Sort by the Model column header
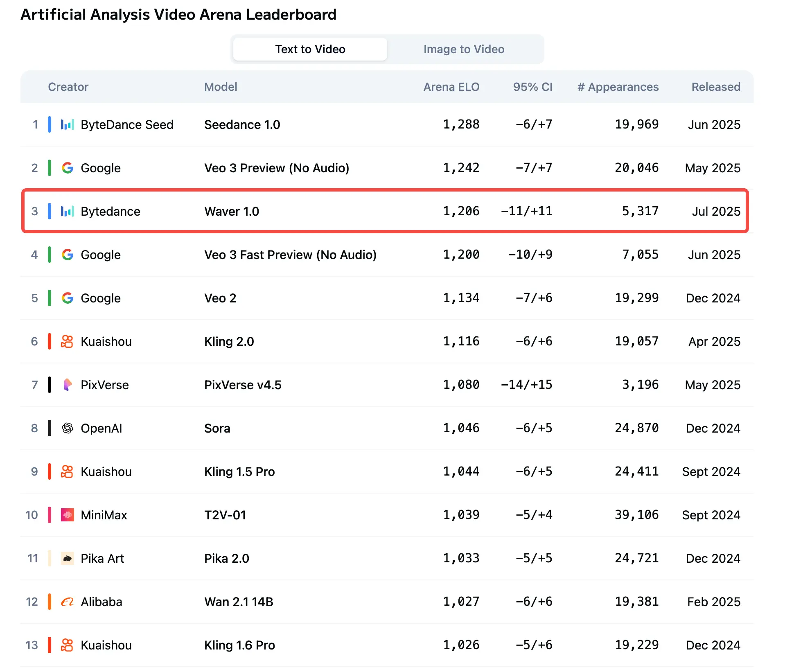This screenshot has height=672, width=812. pyautogui.click(x=221, y=87)
